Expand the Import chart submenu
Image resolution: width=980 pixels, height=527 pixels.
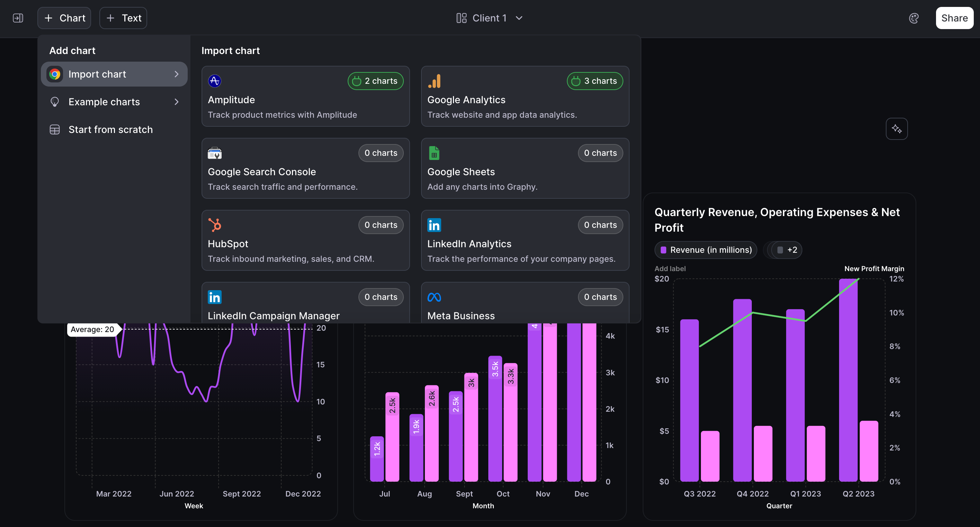point(114,74)
